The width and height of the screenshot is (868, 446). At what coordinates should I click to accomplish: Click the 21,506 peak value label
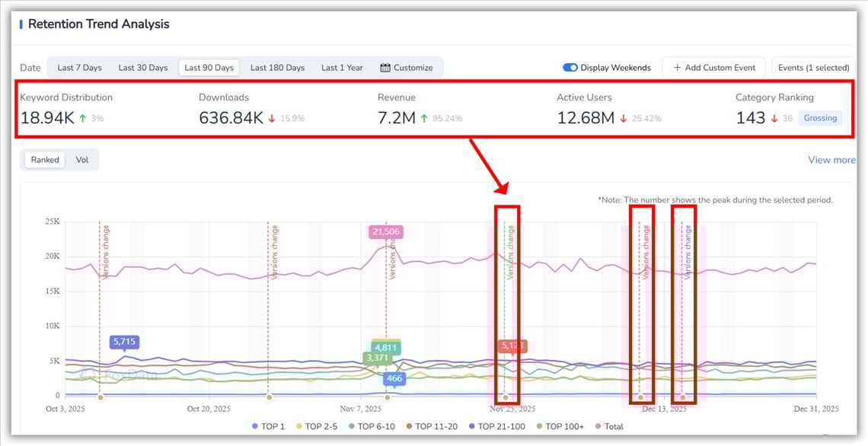point(385,231)
